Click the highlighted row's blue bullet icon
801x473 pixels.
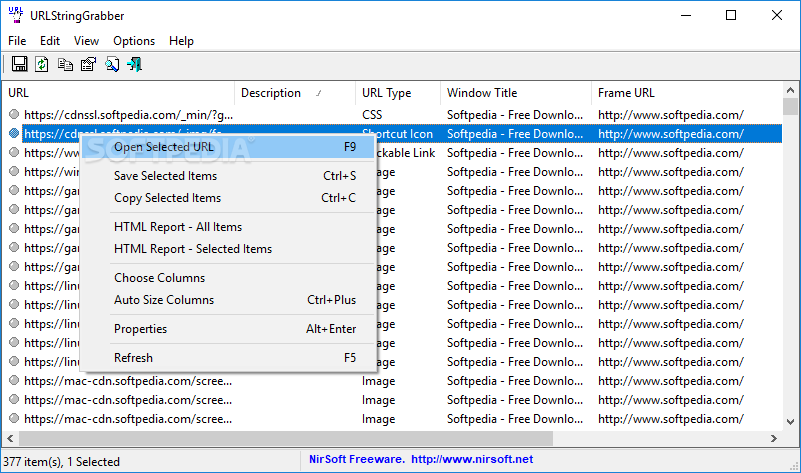click(x=14, y=133)
